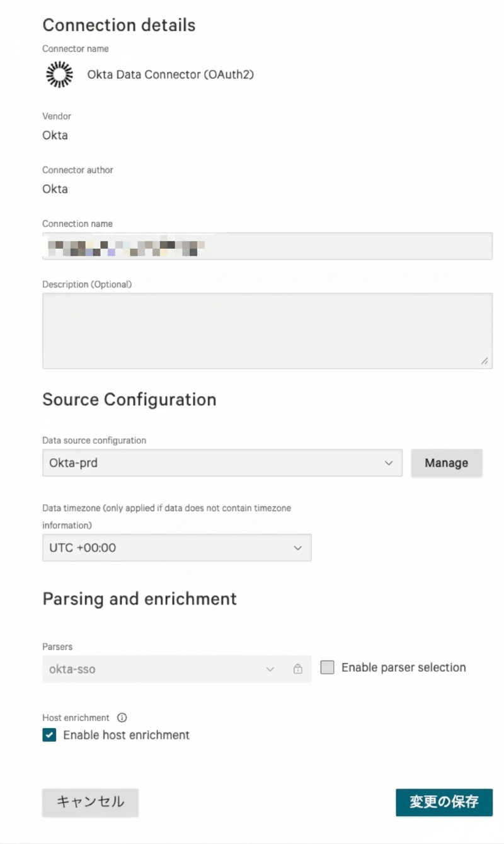The height and width of the screenshot is (844, 504).
Task: Click the Enable host enrichment label
Action: point(127,735)
